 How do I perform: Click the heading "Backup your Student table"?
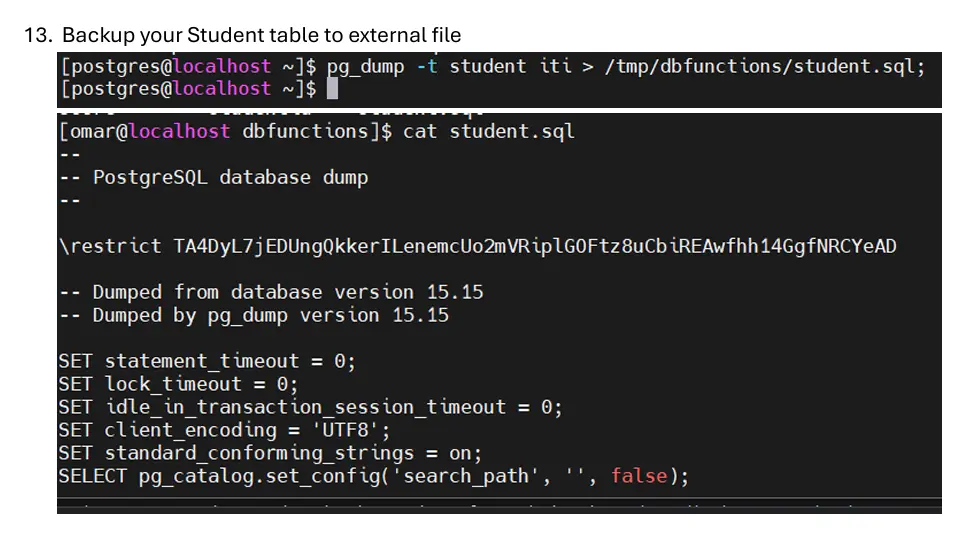261,35
